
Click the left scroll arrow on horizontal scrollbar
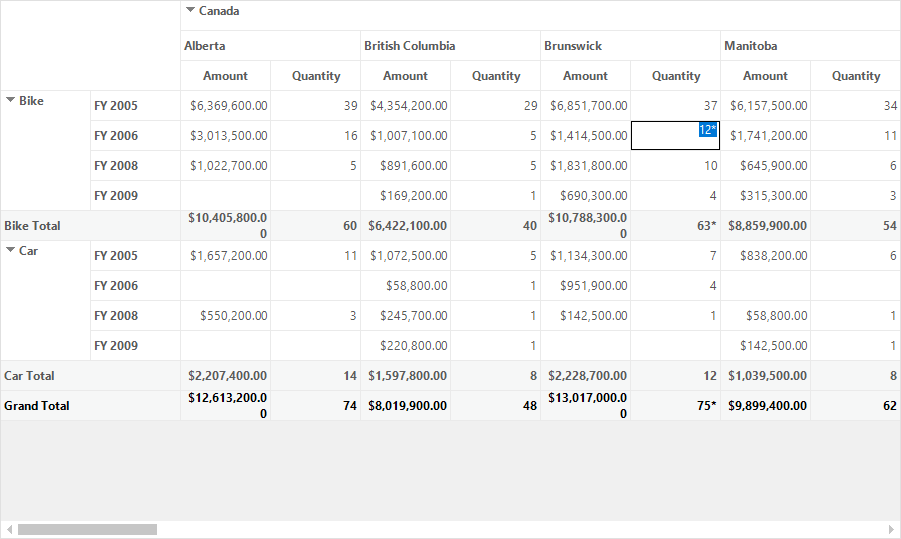pos(9,529)
